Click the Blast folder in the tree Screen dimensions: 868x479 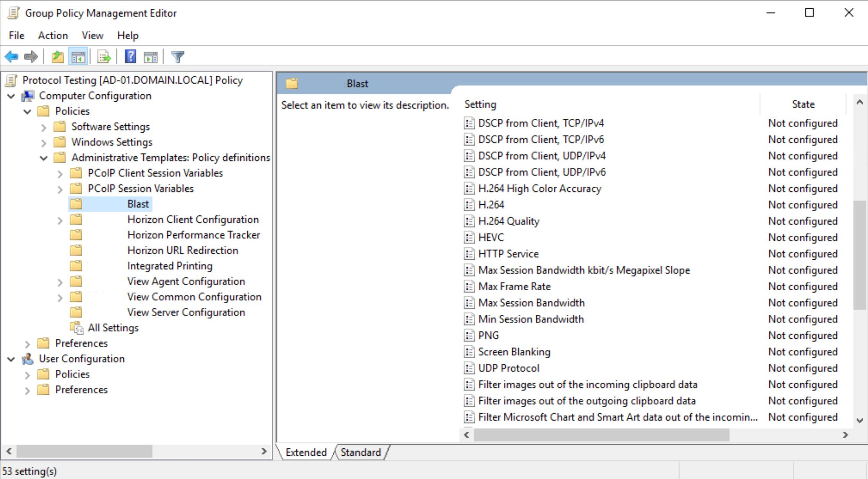(x=138, y=204)
